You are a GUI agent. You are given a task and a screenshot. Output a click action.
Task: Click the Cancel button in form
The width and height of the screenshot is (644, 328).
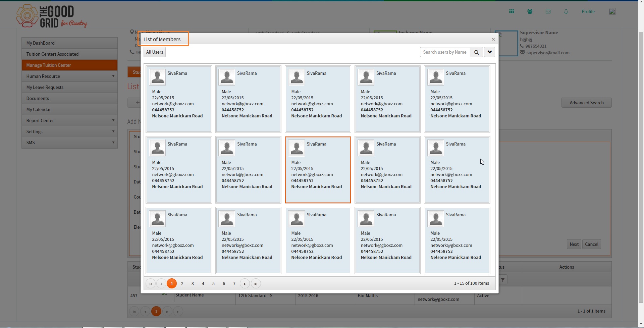[591, 244]
